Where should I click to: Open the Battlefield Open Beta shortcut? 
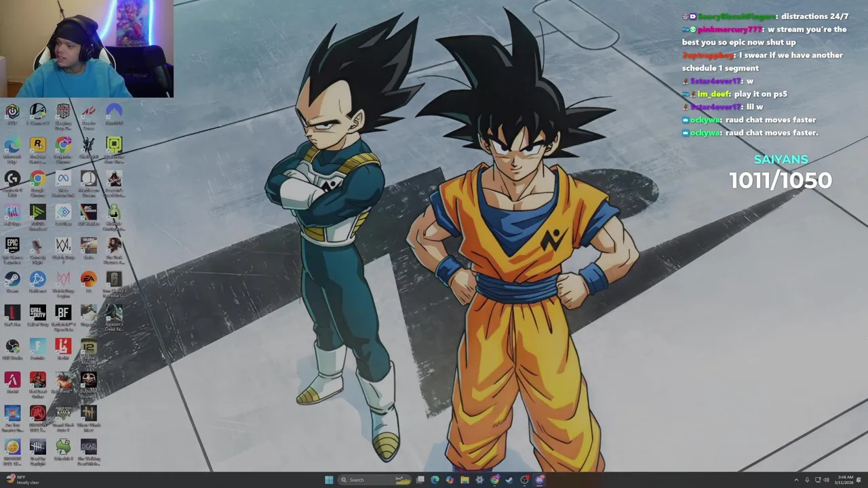63,317
